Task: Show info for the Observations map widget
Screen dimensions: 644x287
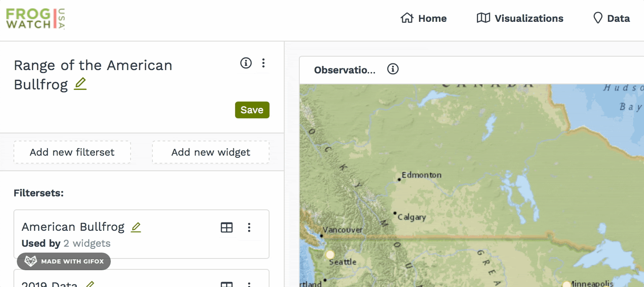Action: pos(393,69)
